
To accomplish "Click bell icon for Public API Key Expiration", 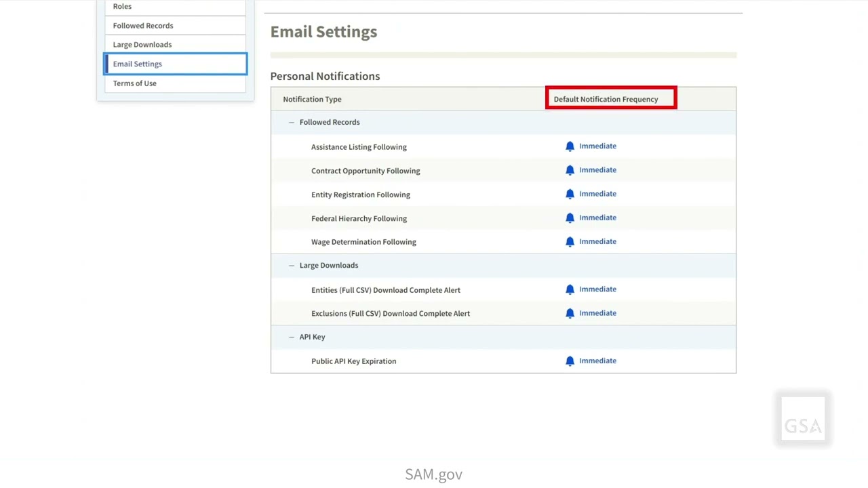I will [x=570, y=361].
